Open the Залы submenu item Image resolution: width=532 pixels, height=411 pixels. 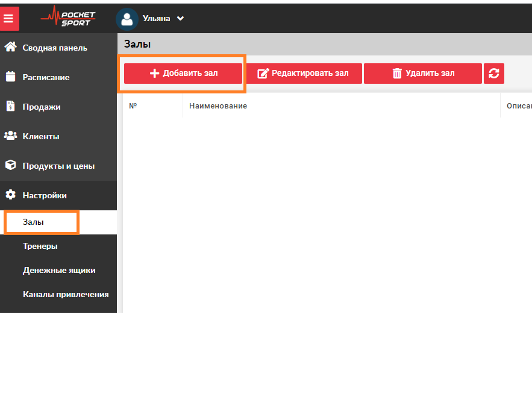point(34,222)
